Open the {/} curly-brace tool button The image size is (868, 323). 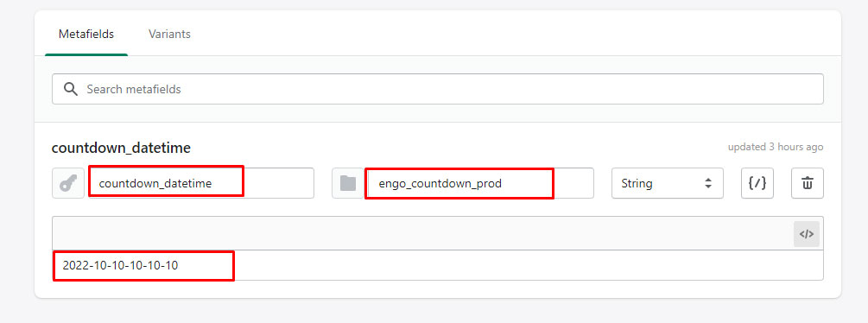point(757,183)
